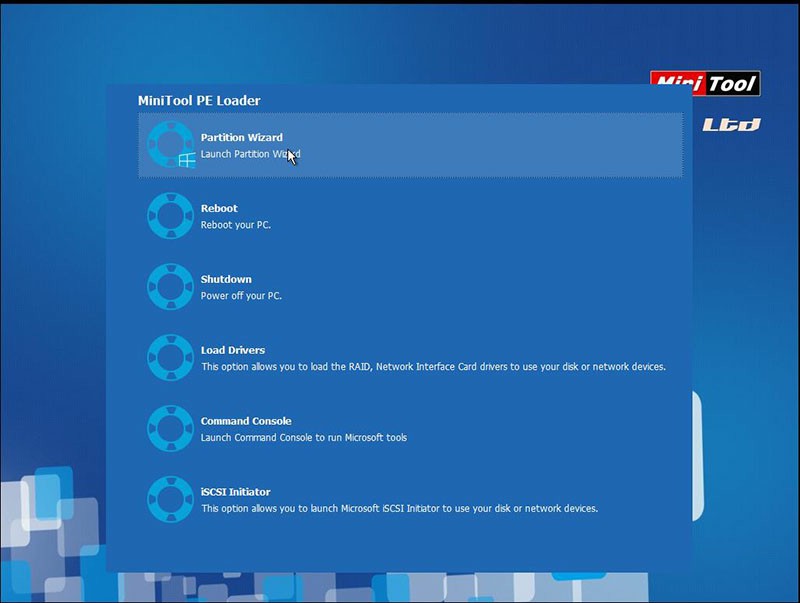Click the MiniTool logo in the top right

coord(706,86)
